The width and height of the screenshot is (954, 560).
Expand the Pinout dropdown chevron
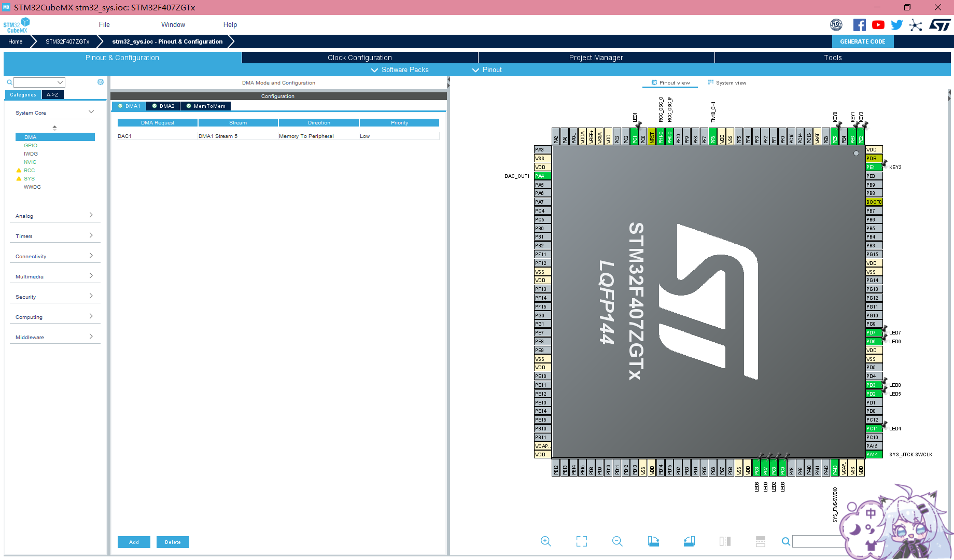pos(475,69)
